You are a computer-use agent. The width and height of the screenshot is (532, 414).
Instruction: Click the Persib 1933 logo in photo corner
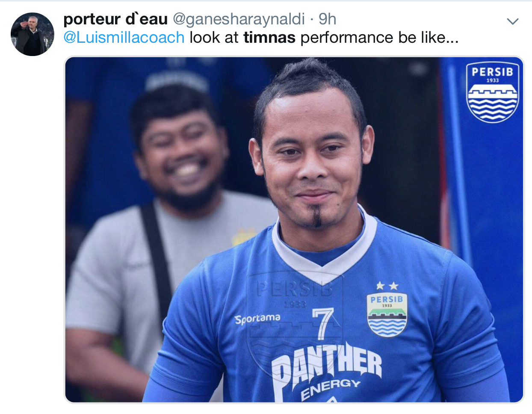tap(492, 92)
